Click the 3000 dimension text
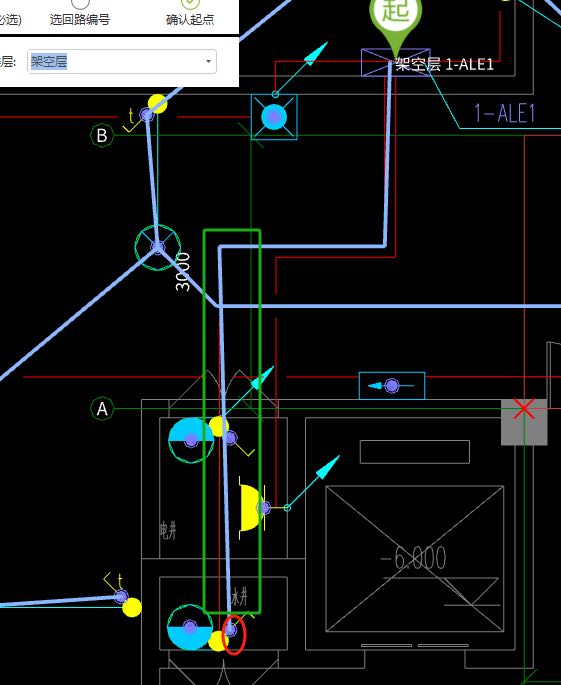Viewport: 561px width, 685px height. pyautogui.click(x=183, y=272)
